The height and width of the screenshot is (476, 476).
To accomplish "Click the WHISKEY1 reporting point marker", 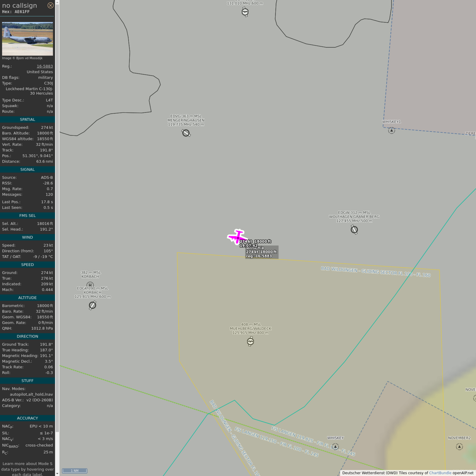I will click(x=391, y=130).
